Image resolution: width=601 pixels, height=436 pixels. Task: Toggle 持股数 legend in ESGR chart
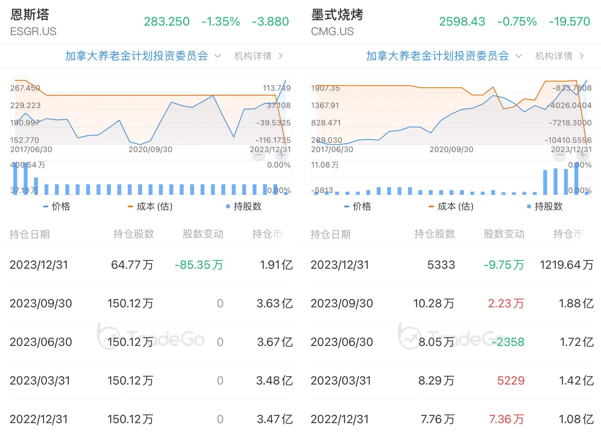(x=244, y=207)
